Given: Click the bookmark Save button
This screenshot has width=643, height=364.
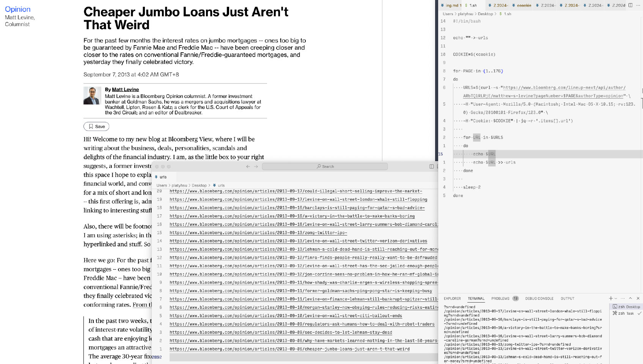Looking at the screenshot, I should coord(96,127).
